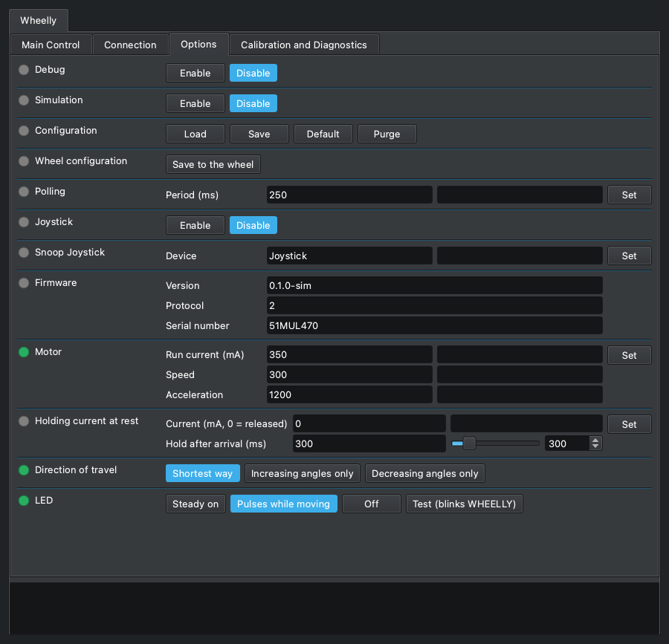The width and height of the screenshot is (669, 644).
Task: Turn the LED Off
Action: click(x=372, y=504)
